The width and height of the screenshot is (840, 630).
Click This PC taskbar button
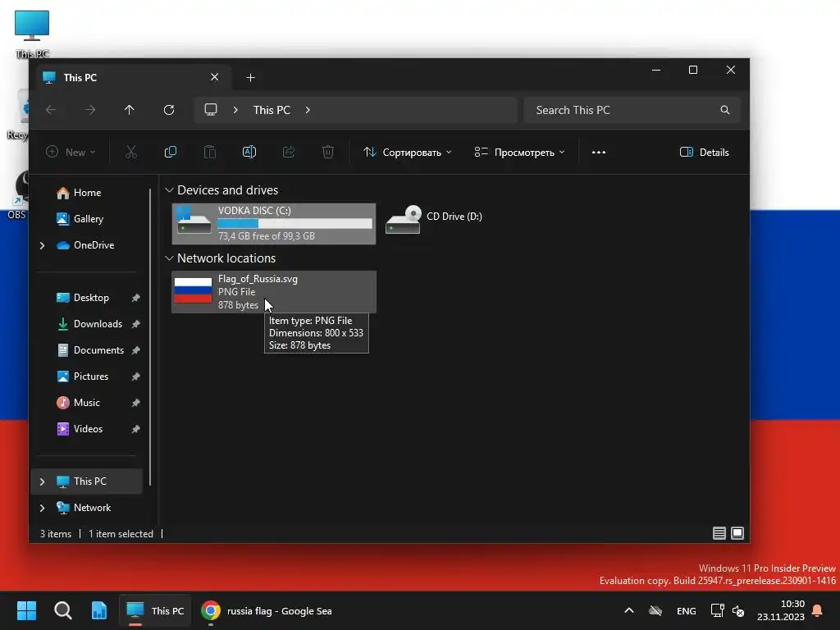[155, 610]
